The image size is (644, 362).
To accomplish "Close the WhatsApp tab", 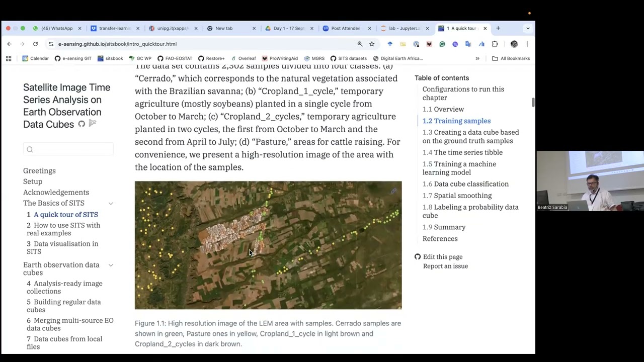I will coord(79,28).
